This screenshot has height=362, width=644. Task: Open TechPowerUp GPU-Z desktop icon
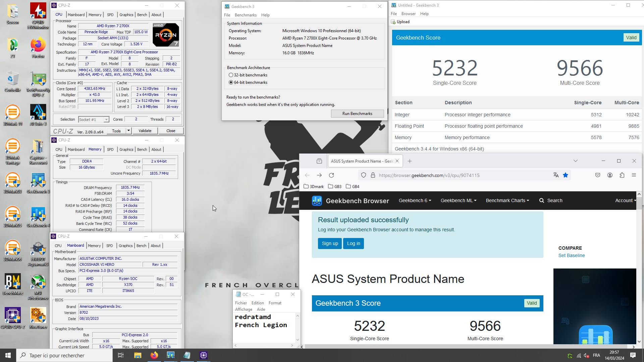[x=38, y=84]
